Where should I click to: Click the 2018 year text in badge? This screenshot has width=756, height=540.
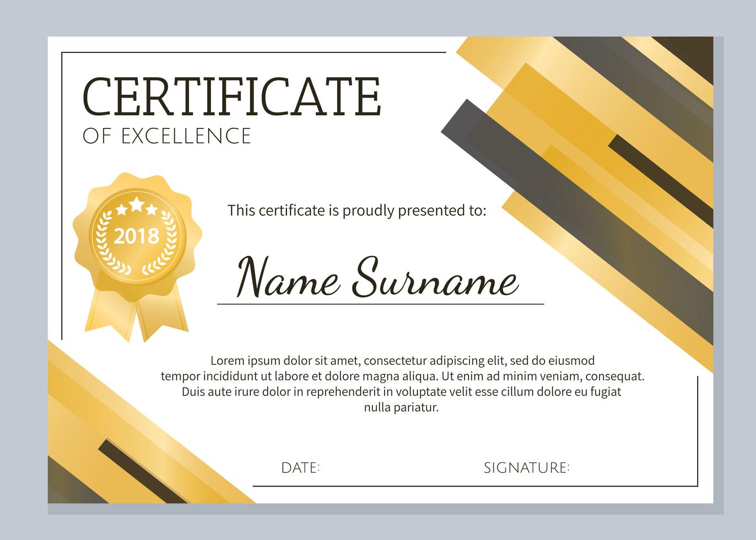click(x=137, y=236)
